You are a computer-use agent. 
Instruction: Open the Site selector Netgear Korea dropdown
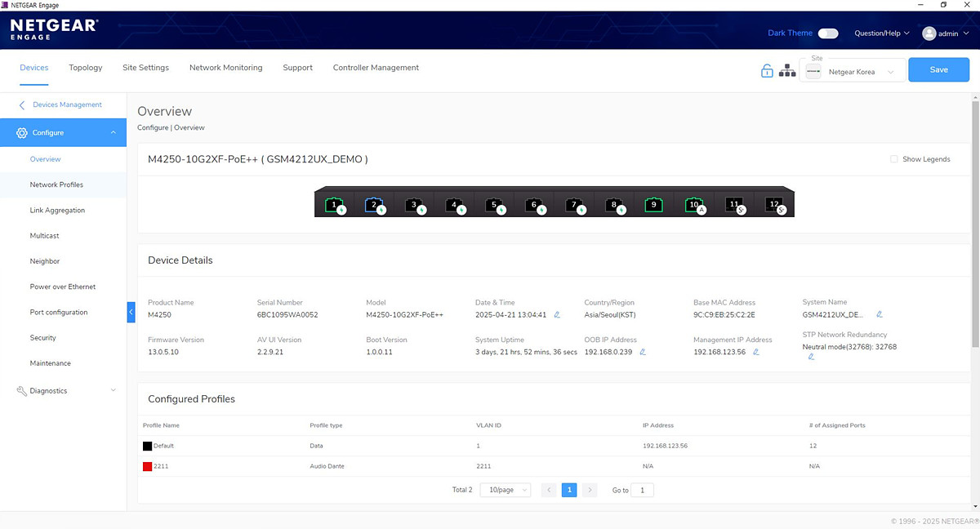coord(852,72)
